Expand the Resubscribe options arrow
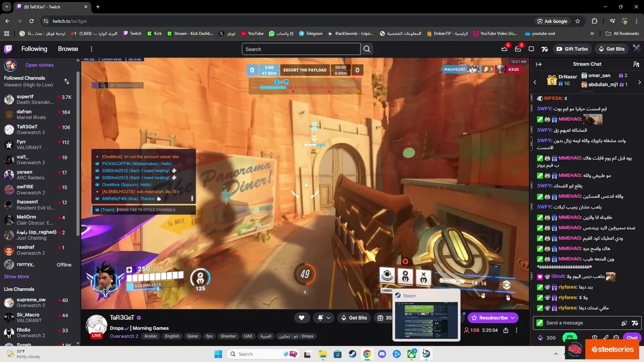644x362 pixels. click(513, 318)
